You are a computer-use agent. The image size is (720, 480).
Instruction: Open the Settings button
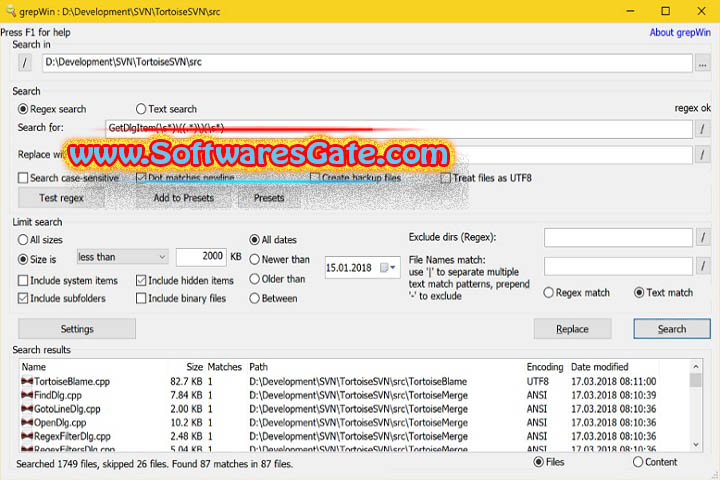77,329
